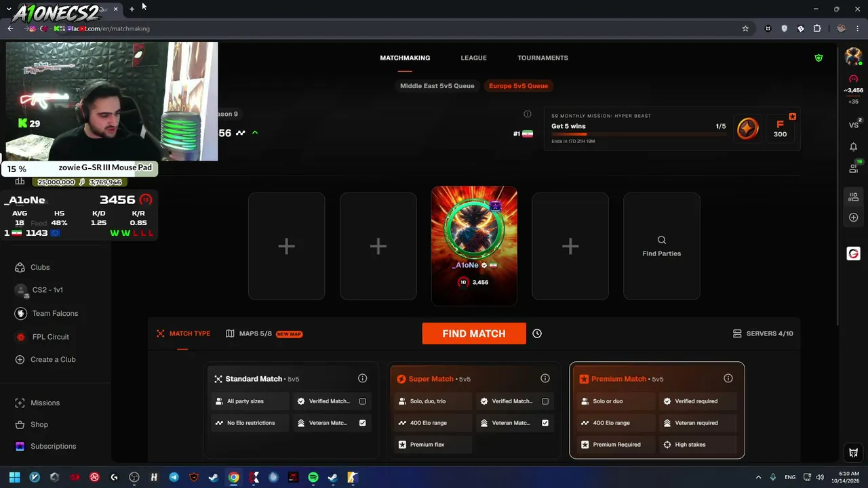Screen dimensions: 868x488
Task: Open the notifications bell in the right sidebar
Action: 853,146
